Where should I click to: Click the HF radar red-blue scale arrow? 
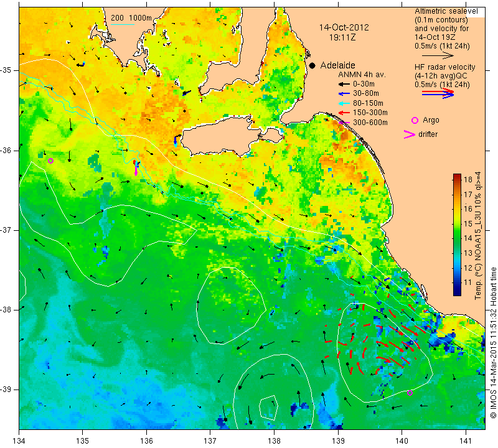point(438,93)
